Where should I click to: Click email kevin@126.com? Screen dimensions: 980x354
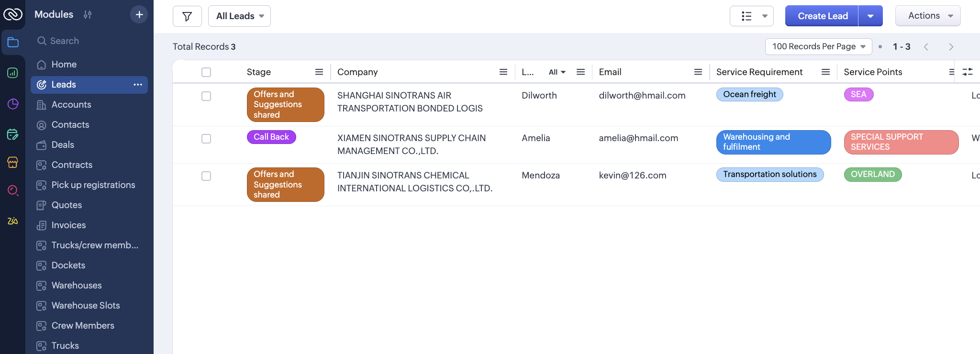(x=633, y=176)
